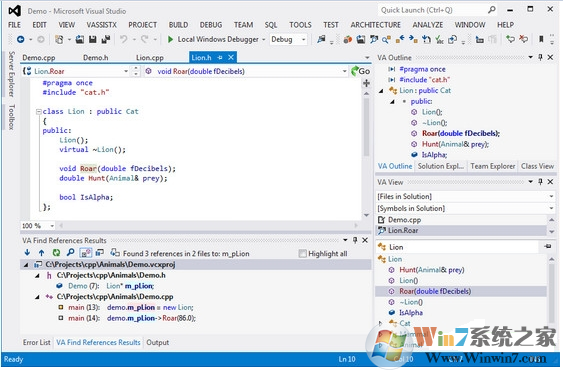
Task: Switch to the Solution Explorer tab
Action: pyautogui.click(x=441, y=166)
